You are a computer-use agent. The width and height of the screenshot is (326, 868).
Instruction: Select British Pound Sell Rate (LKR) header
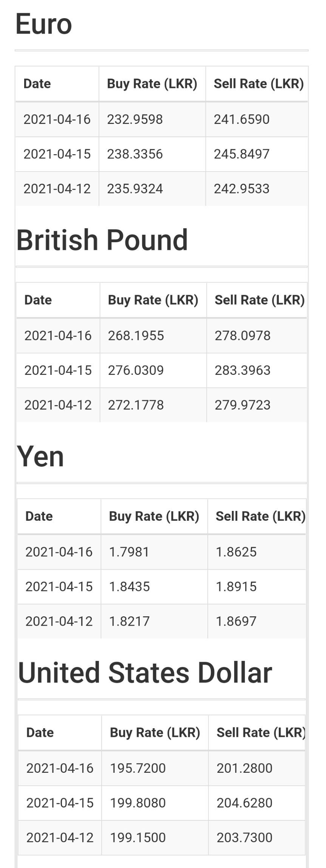pos(260,300)
